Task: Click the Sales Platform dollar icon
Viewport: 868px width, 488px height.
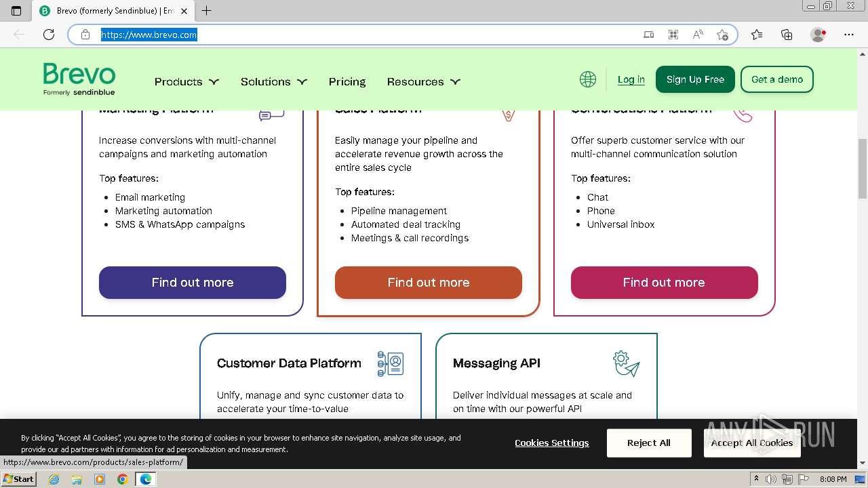Action: tap(509, 115)
